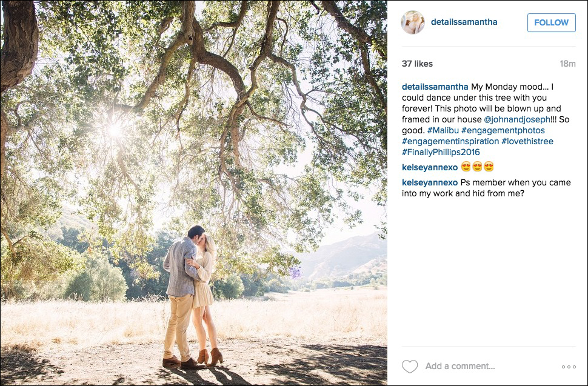Open the three-dot more options menu

569,367
